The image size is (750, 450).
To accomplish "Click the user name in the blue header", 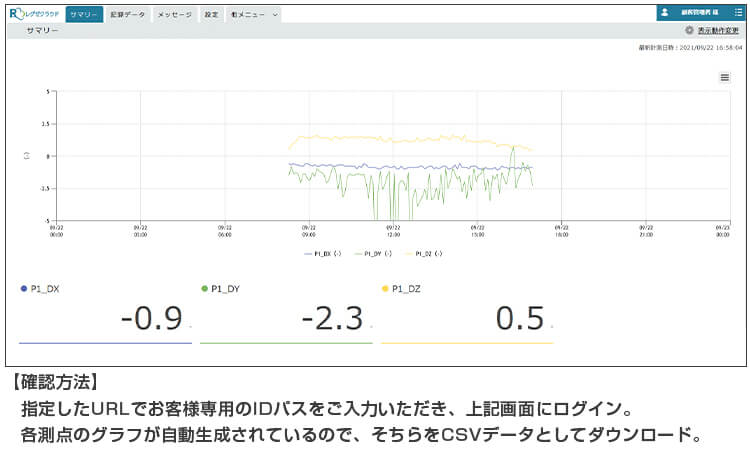I will 700,13.
